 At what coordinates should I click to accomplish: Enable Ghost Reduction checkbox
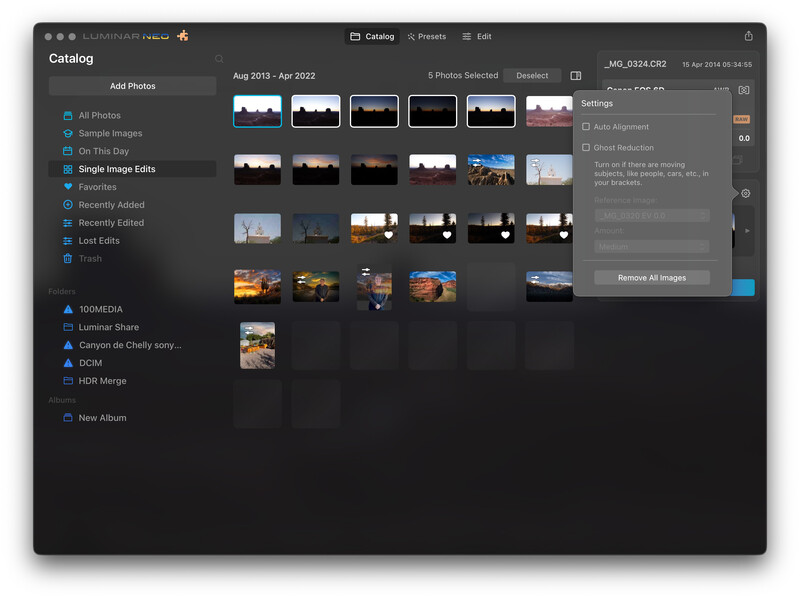586,147
